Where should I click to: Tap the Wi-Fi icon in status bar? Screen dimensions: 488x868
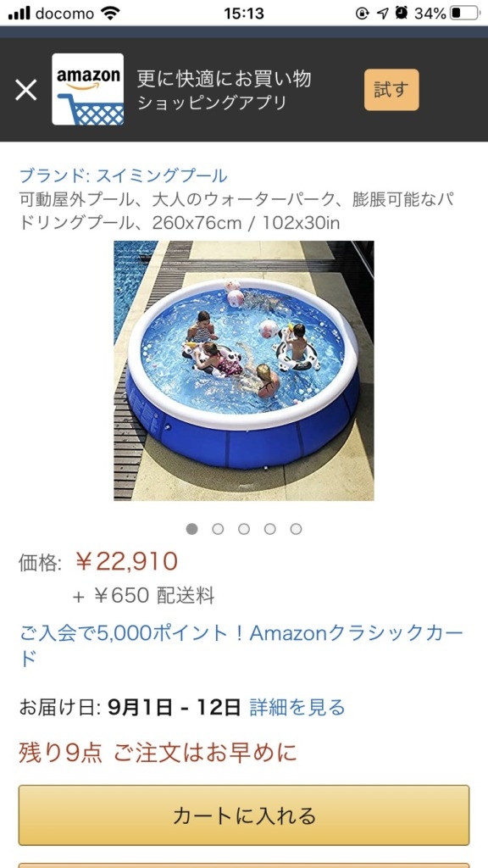[x=112, y=14]
